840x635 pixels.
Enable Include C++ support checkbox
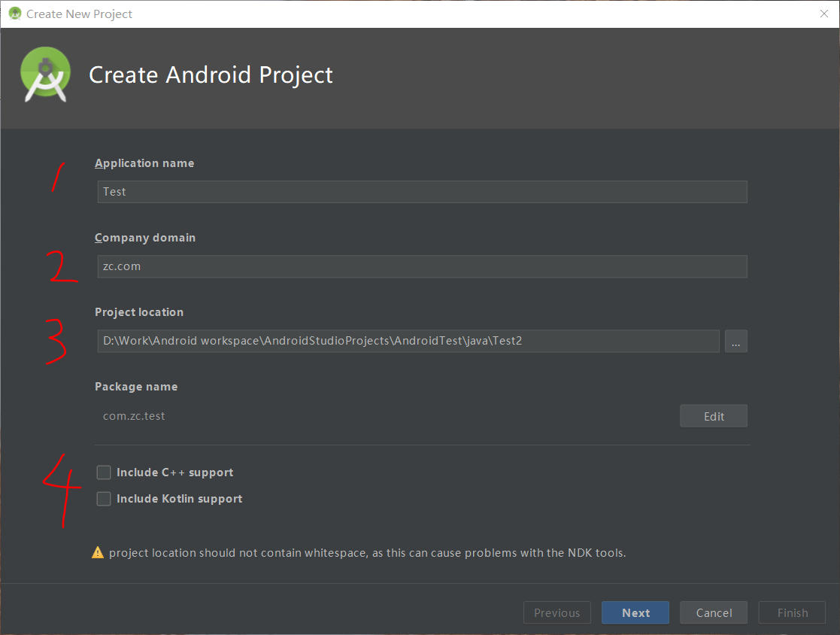104,472
